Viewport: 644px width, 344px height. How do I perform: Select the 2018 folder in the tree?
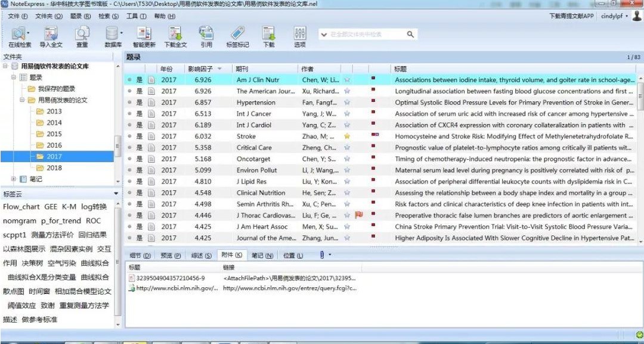click(54, 168)
